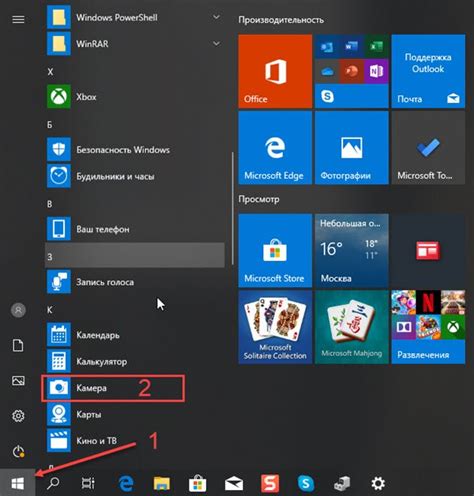This screenshot has height=496, width=474.
Task: Open Mail from the taskbar
Action: point(234,483)
